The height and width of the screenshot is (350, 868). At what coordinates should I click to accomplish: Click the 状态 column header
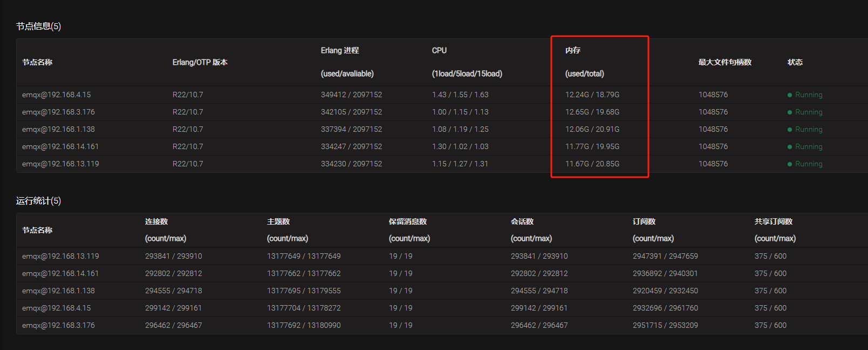[x=795, y=62]
